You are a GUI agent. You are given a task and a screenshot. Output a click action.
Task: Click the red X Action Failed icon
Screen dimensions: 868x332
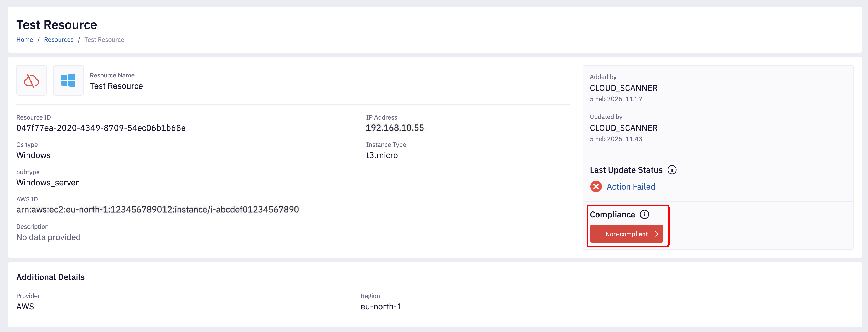(x=596, y=186)
